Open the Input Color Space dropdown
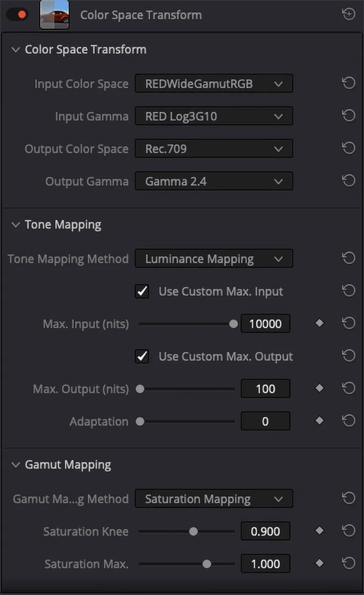This screenshot has height=595, width=364. coord(214,84)
